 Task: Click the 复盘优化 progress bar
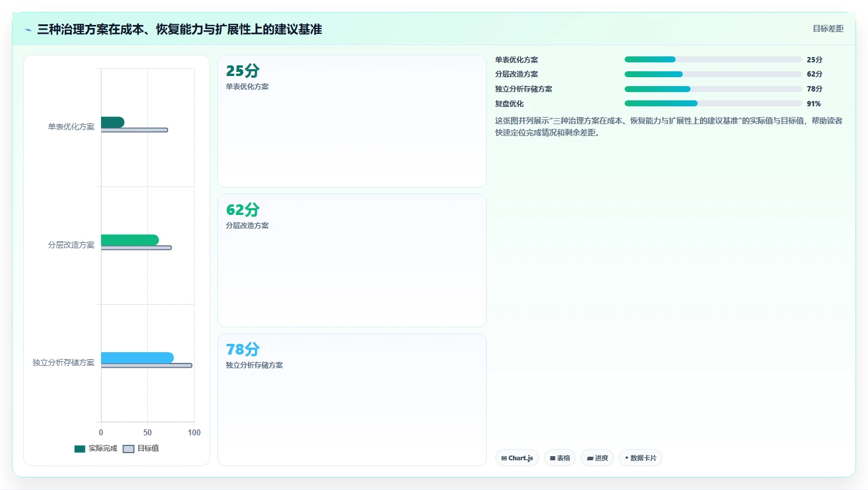pos(713,103)
